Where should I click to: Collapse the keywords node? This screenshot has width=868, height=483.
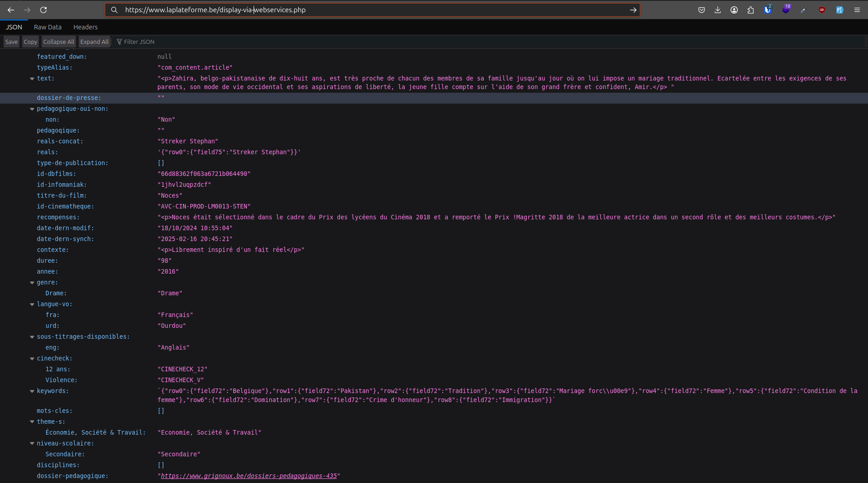[32, 391]
